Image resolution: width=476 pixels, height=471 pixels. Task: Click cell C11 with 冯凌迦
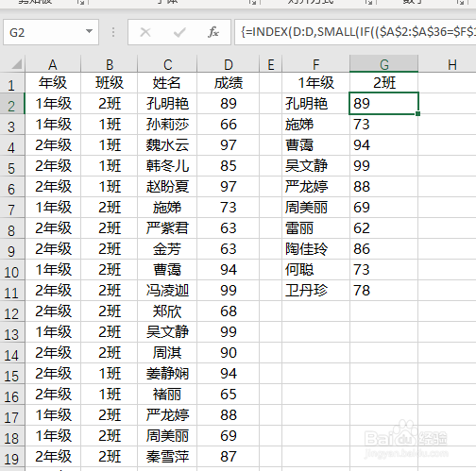pos(167,290)
